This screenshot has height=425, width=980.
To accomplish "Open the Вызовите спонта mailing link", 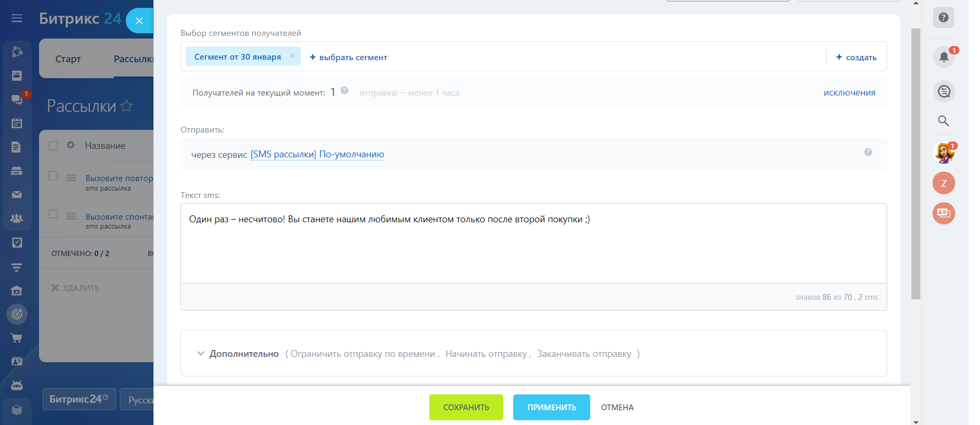I will click(x=119, y=216).
